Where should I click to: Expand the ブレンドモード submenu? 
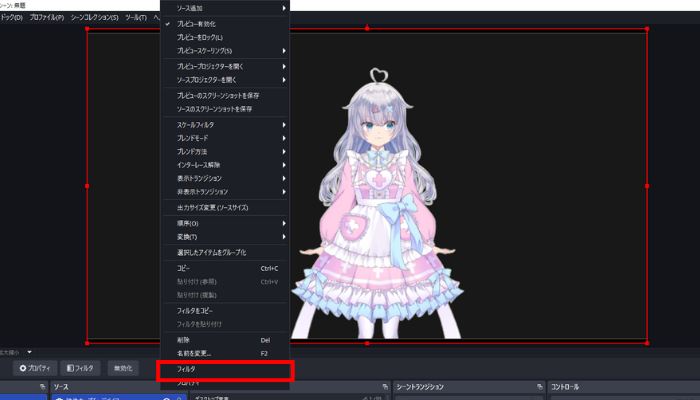tap(225, 138)
